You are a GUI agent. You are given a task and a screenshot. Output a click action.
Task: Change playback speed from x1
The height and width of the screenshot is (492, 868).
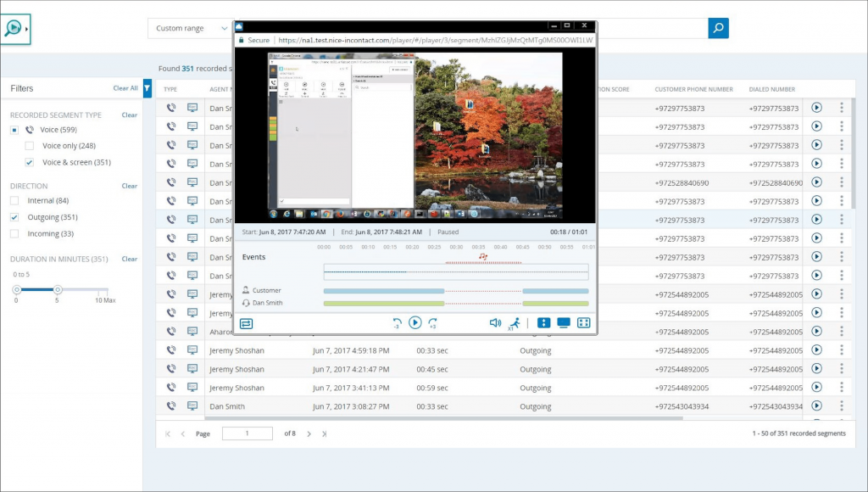click(x=514, y=324)
